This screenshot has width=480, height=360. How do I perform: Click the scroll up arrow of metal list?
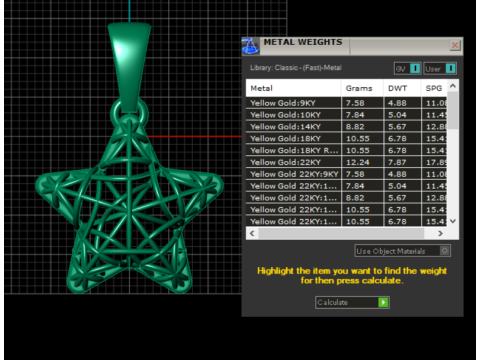point(453,86)
